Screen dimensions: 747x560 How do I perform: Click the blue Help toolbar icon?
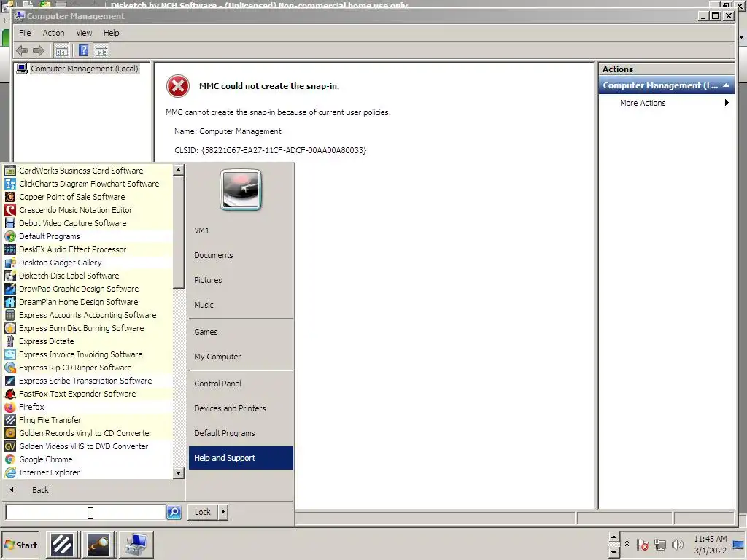[x=83, y=50]
